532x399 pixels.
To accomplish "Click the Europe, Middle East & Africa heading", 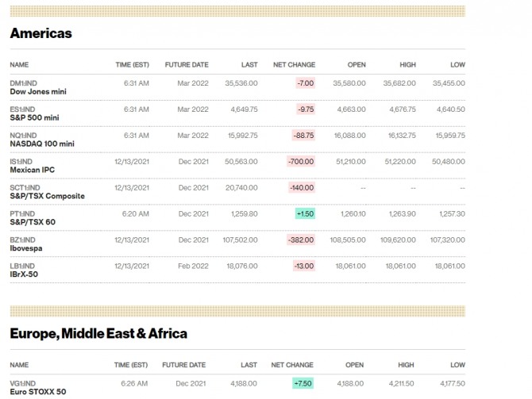I will [x=98, y=333].
